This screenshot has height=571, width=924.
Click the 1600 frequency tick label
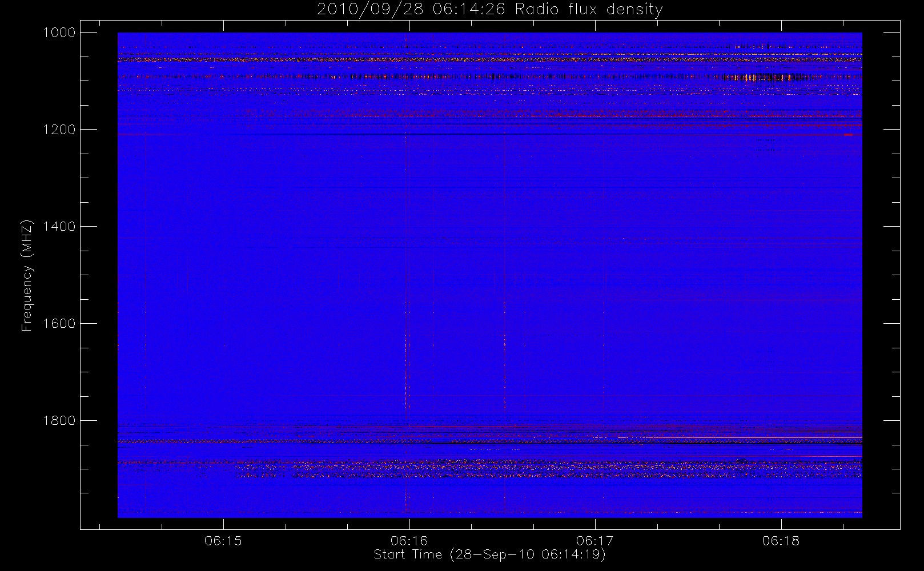point(59,324)
